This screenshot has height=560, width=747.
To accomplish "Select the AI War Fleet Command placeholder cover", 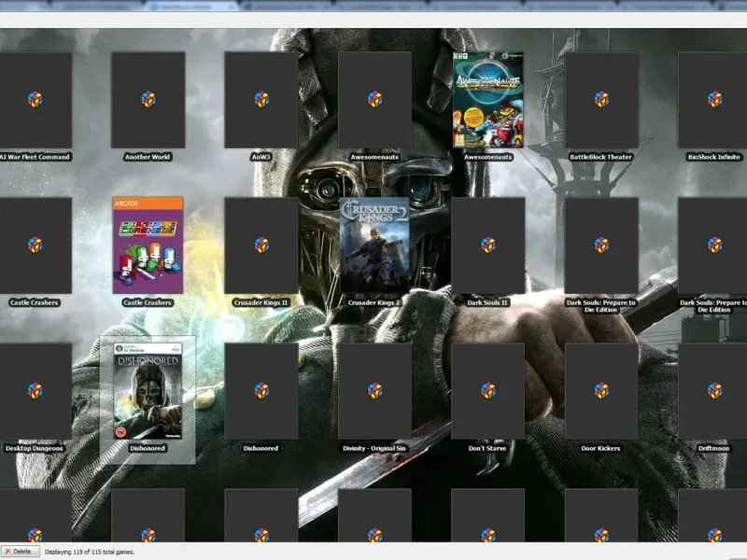I will tap(35, 100).
